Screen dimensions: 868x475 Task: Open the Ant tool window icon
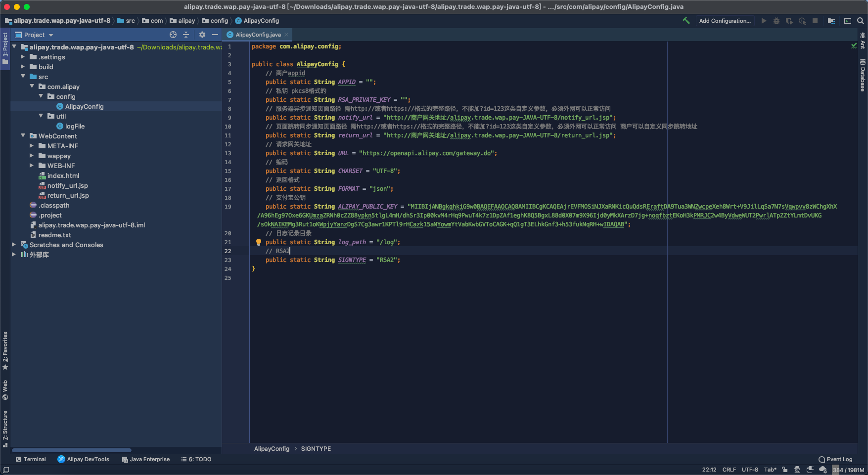[x=863, y=40]
